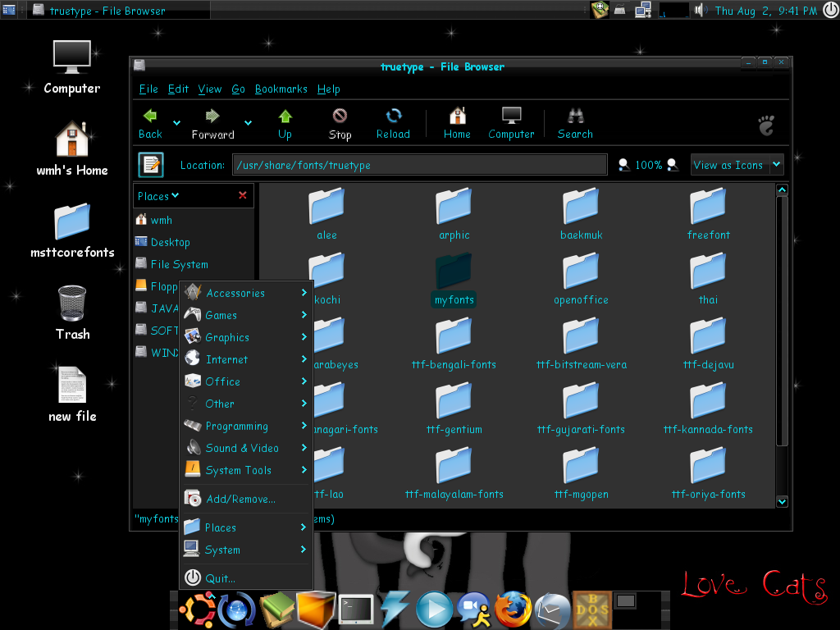840x630 pixels.
Task: Open the Bookmarks menu
Action: pos(281,89)
